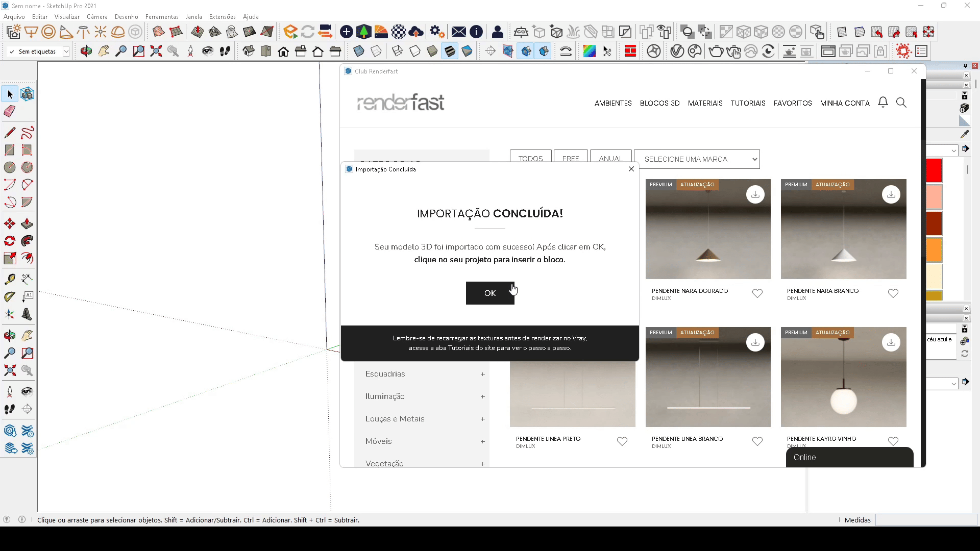
Task: Click the Medidas input field
Action: [x=925, y=520]
